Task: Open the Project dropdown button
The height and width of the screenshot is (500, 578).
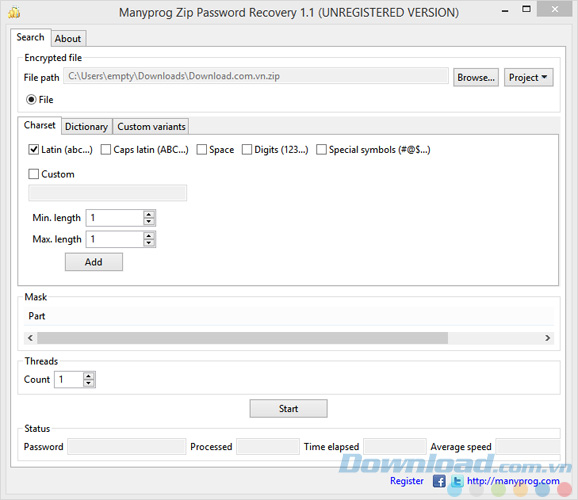Action: [x=529, y=77]
